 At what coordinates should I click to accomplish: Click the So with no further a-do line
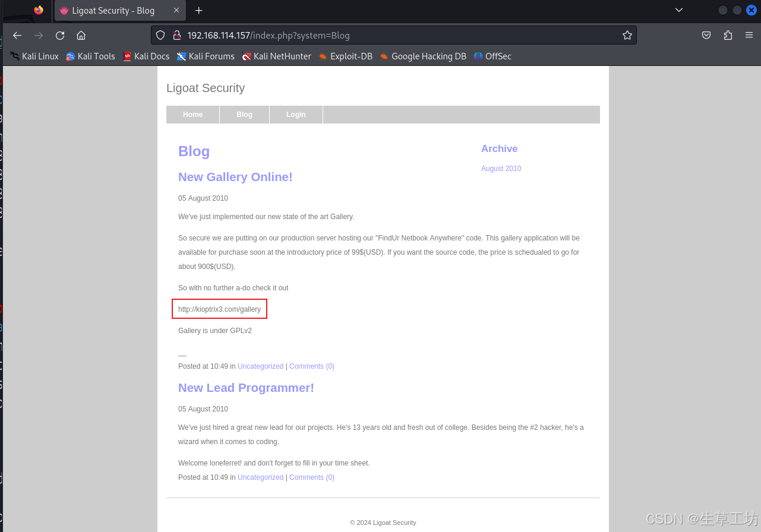pyautogui.click(x=233, y=288)
